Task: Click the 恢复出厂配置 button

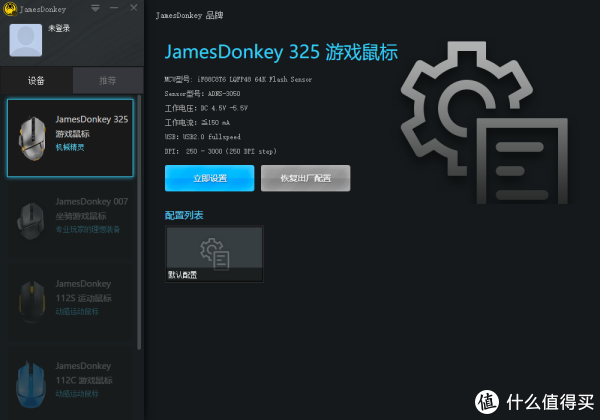Action: [x=305, y=178]
